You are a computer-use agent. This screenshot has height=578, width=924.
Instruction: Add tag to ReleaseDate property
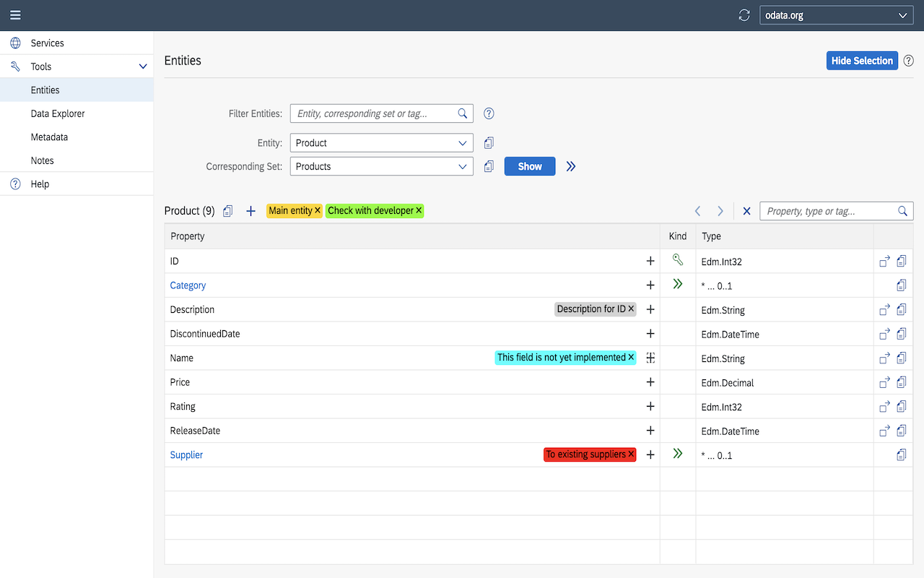[650, 431]
